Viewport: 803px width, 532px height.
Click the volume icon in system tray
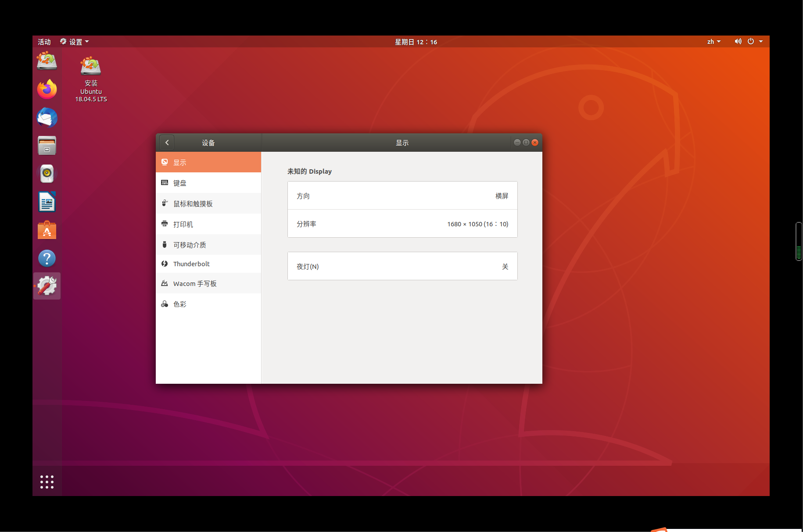(x=738, y=41)
